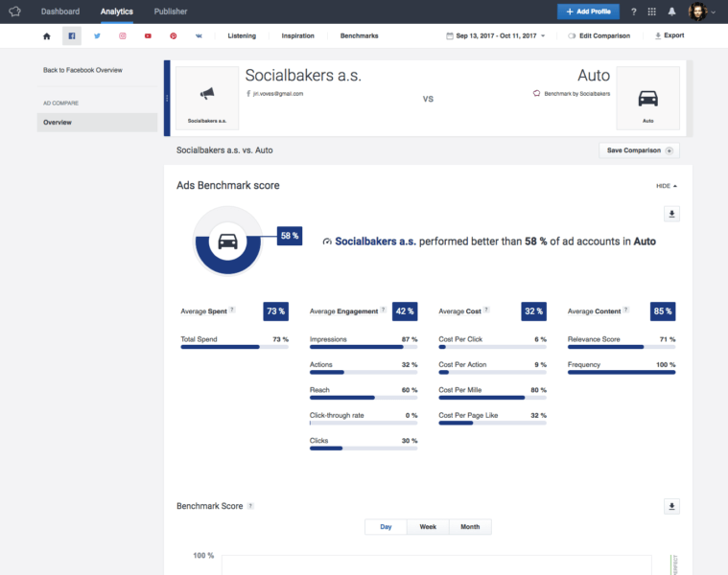The height and width of the screenshot is (575, 728).
Task: Click the Cost Per Action label
Action: pos(462,364)
